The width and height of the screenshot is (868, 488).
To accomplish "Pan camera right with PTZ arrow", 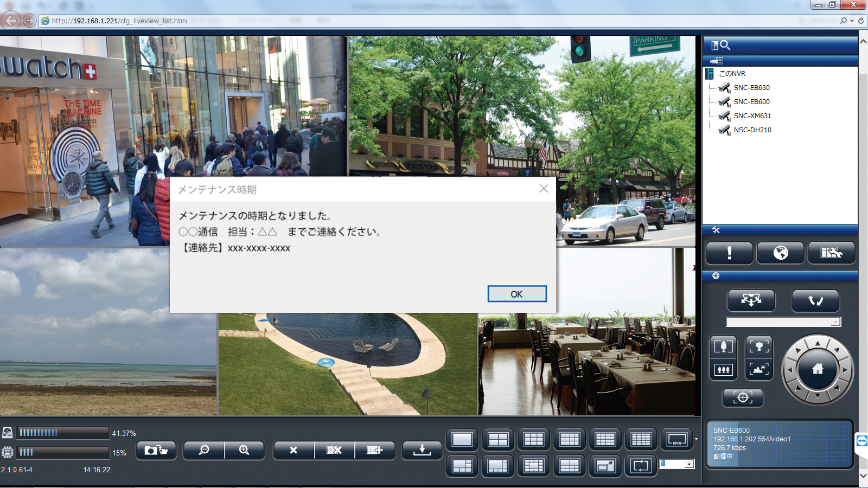I will pos(845,370).
